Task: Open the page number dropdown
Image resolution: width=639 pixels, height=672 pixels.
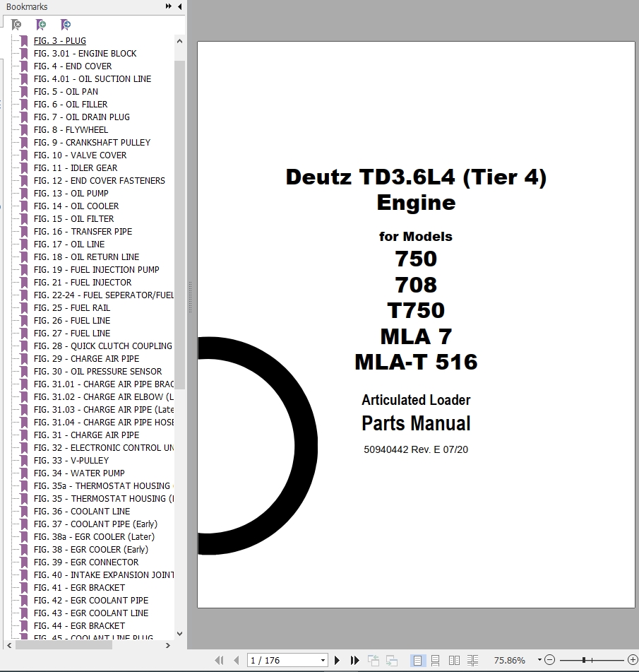Action: pos(323,660)
